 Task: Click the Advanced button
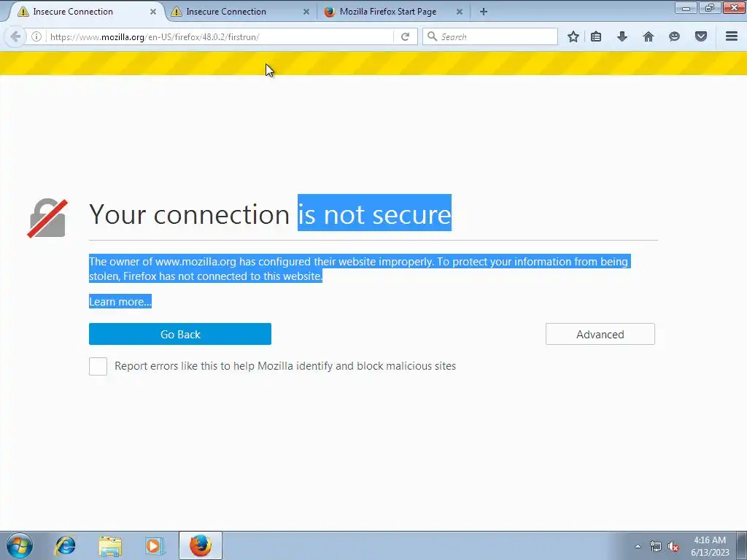[x=600, y=334]
